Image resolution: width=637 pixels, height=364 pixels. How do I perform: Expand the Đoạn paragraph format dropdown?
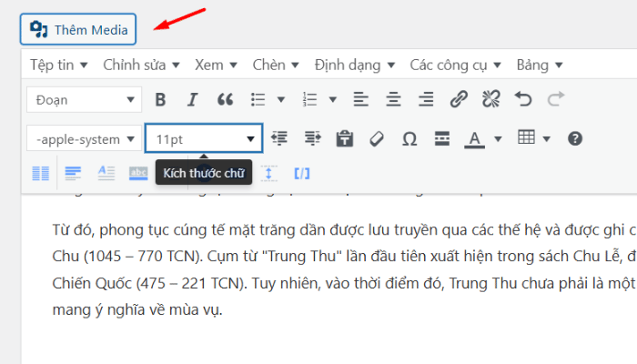click(84, 99)
